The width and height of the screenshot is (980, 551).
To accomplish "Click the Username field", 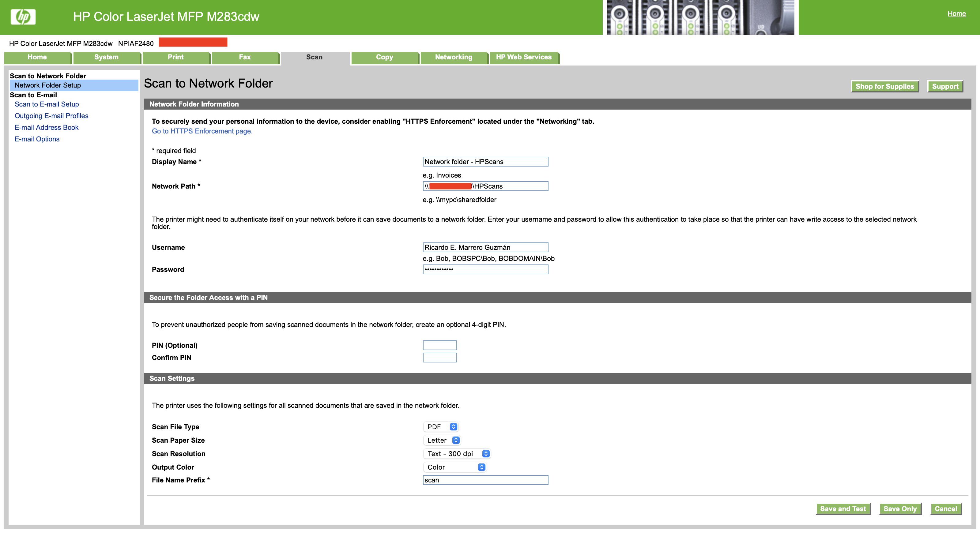I will point(485,248).
